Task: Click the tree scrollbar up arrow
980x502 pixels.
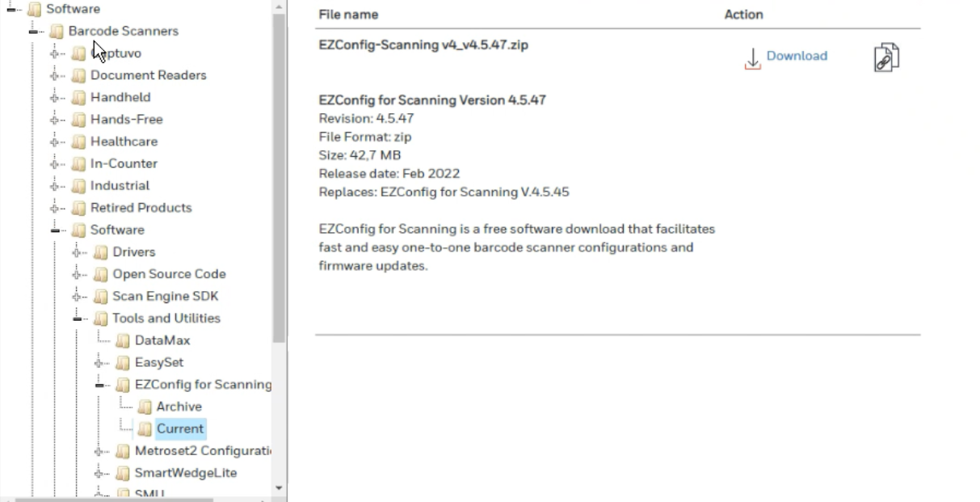Action: tap(280, 6)
